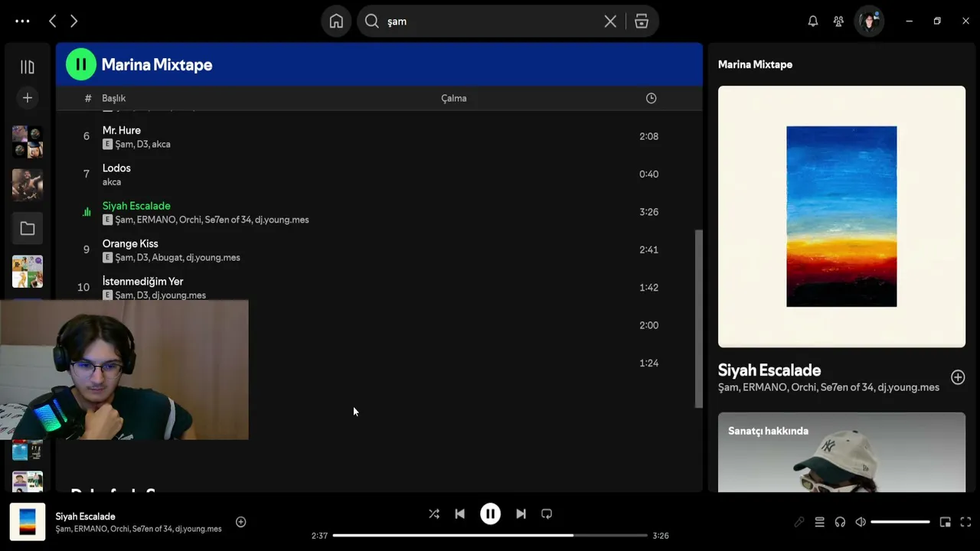Open the profile avatar menu
This screenshot has height=551, width=980.
click(869, 21)
